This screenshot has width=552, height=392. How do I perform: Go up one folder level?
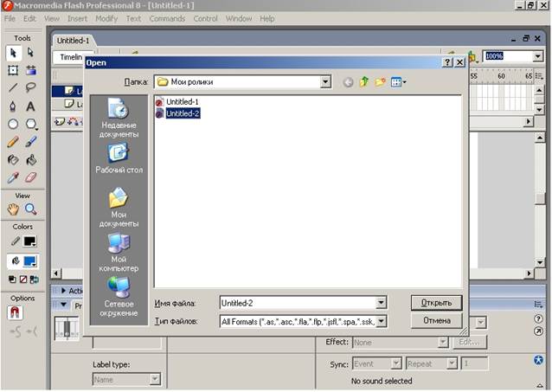tap(364, 82)
